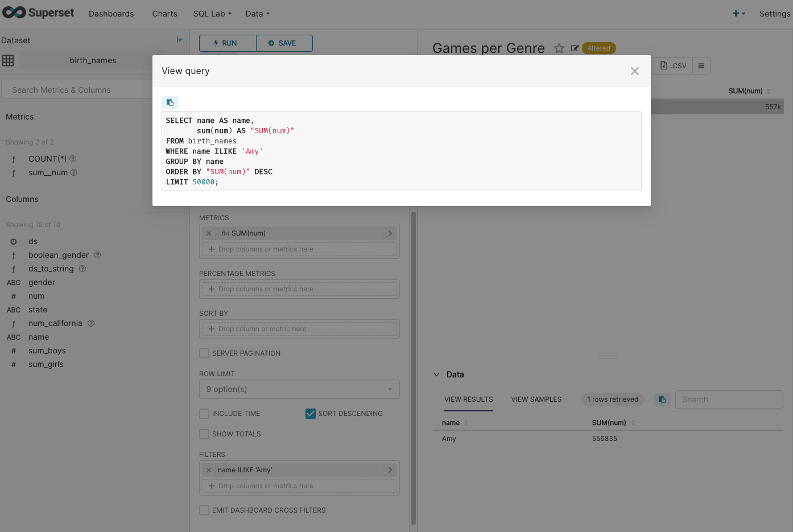Select the state column
The width and height of the screenshot is (793, 532).
coord(38,310)
